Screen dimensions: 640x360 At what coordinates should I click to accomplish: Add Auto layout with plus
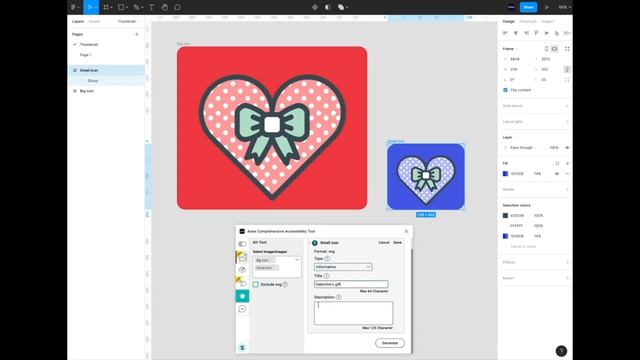[x=567, y=106]
